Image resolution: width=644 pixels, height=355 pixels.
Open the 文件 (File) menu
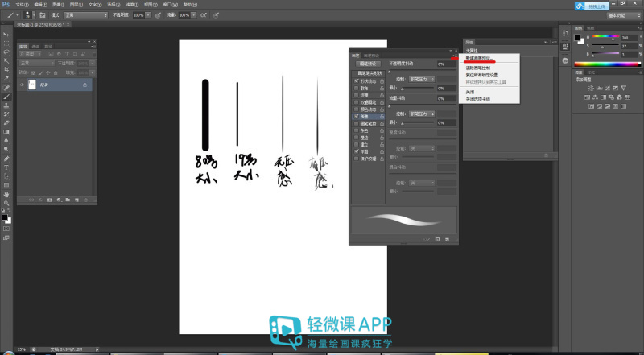tap(21, 4)
